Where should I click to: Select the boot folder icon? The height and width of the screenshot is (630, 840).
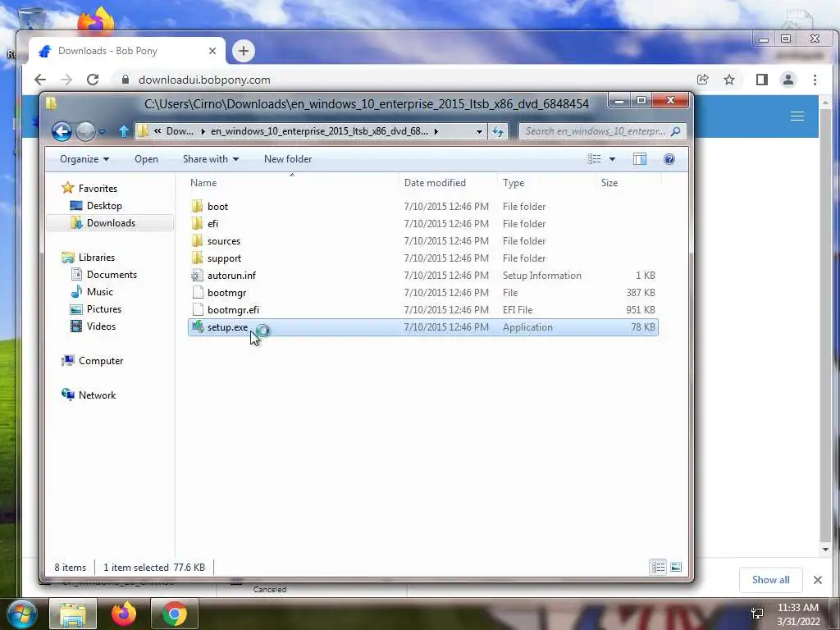[197, 206]
